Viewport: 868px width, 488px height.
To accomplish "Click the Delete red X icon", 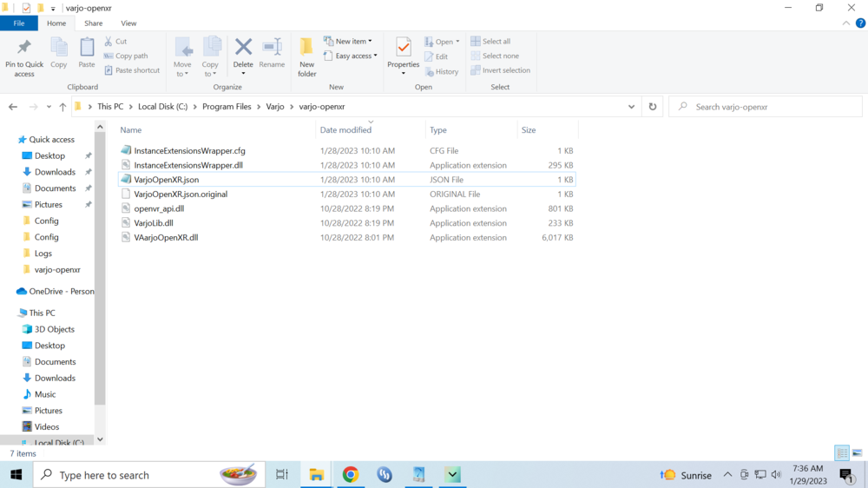I will pos(243,47).
